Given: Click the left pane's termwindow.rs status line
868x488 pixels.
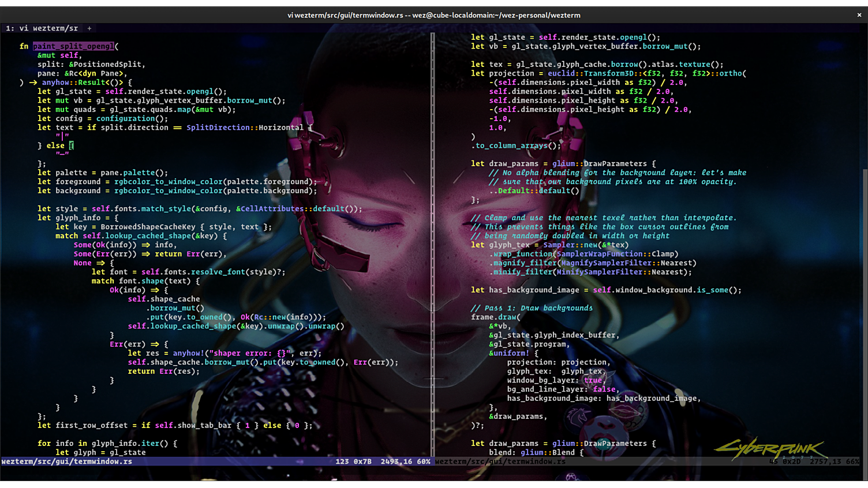Looking at the screenshot, I should [67, 461].
